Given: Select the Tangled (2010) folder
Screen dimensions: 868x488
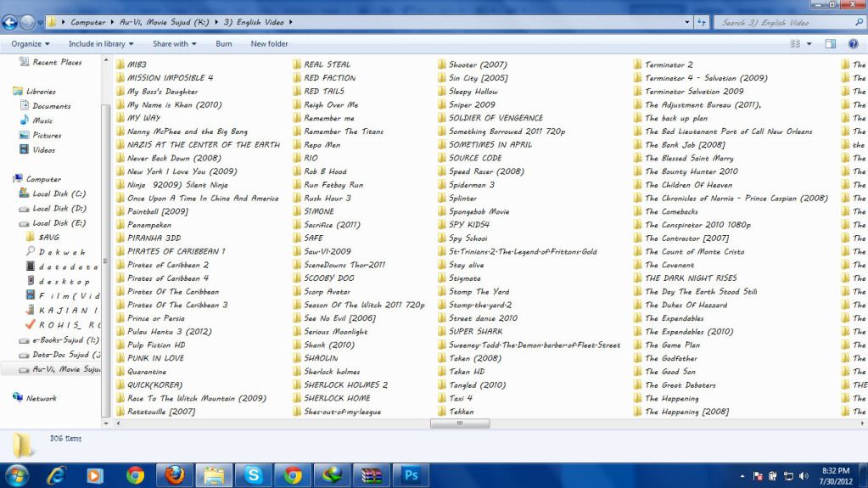Looking at the screenshot, I should (x=477, y=385).
